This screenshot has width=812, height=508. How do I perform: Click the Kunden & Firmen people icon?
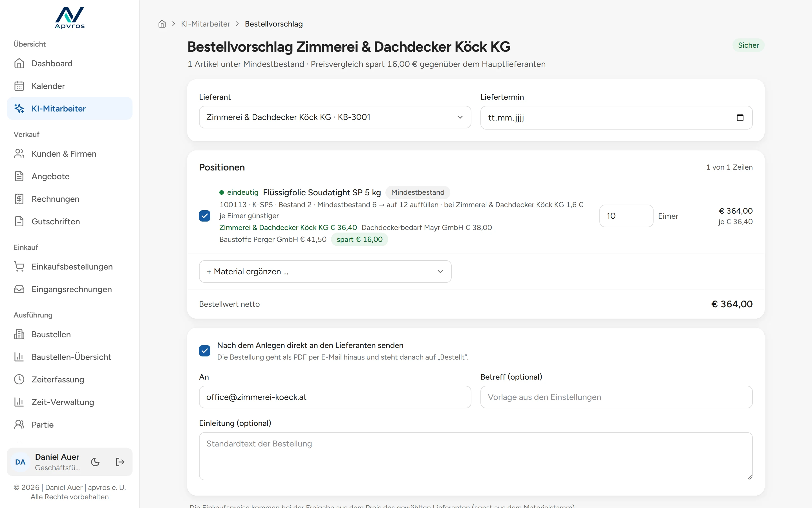pyautogui.click(x=19, y=154)
